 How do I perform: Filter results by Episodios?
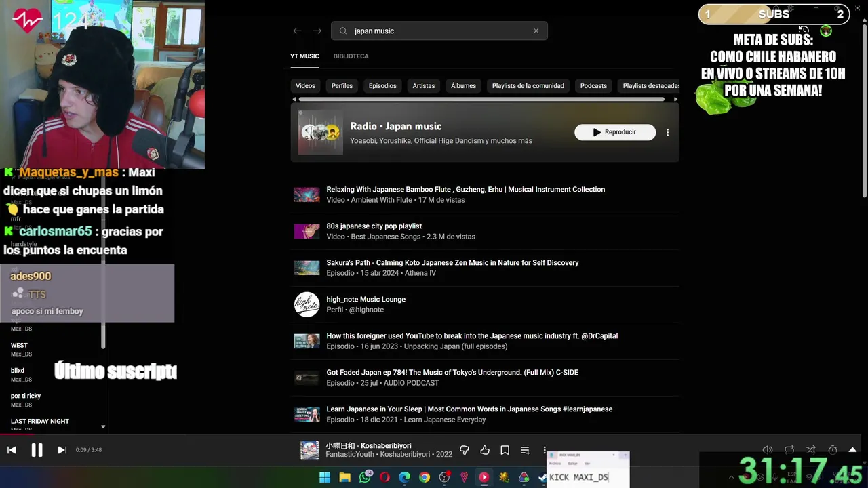tap(382, 86)
